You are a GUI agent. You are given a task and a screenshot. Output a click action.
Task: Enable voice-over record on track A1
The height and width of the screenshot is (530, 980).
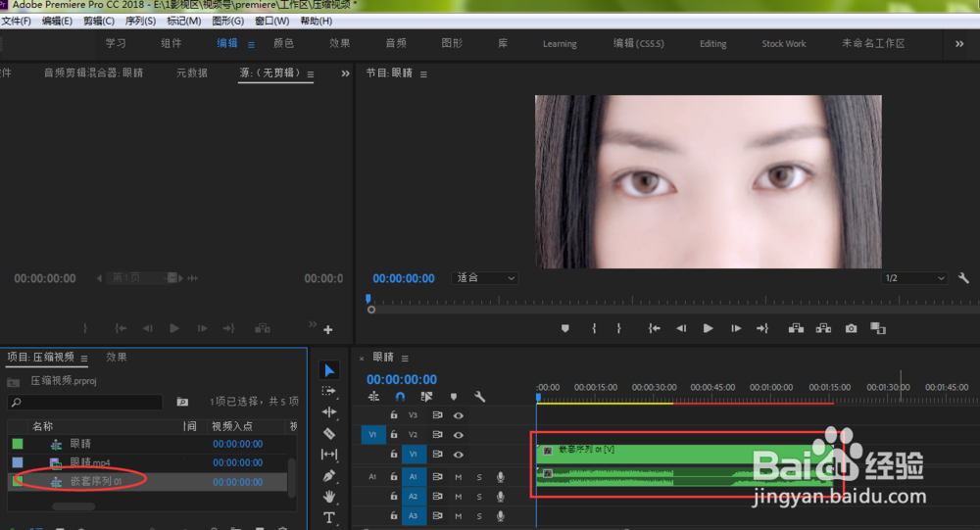pyautogui.click(x=500, y=477)
